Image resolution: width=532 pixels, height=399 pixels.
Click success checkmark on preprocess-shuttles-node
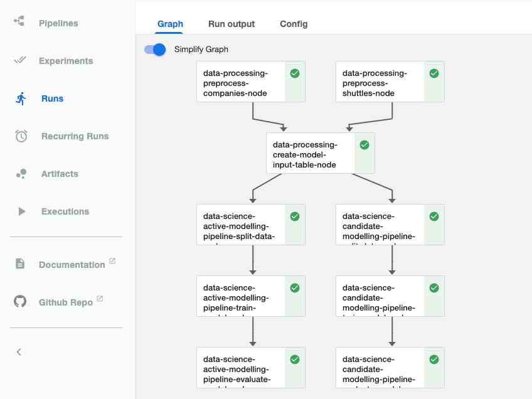[x=434, y=73]
